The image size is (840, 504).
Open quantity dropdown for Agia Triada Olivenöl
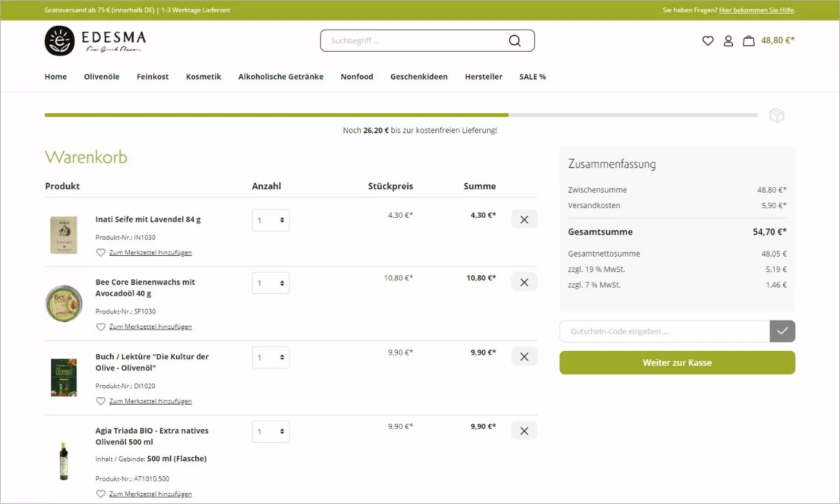270,431
